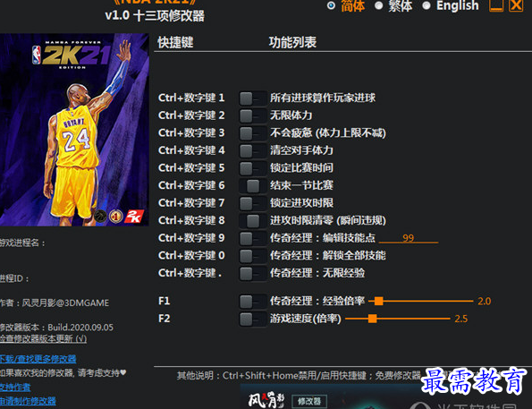Image resolution: width=532 pixels, height=409 pixels.
Task: Select 繁体 language radio button
Action: point(378,5)
